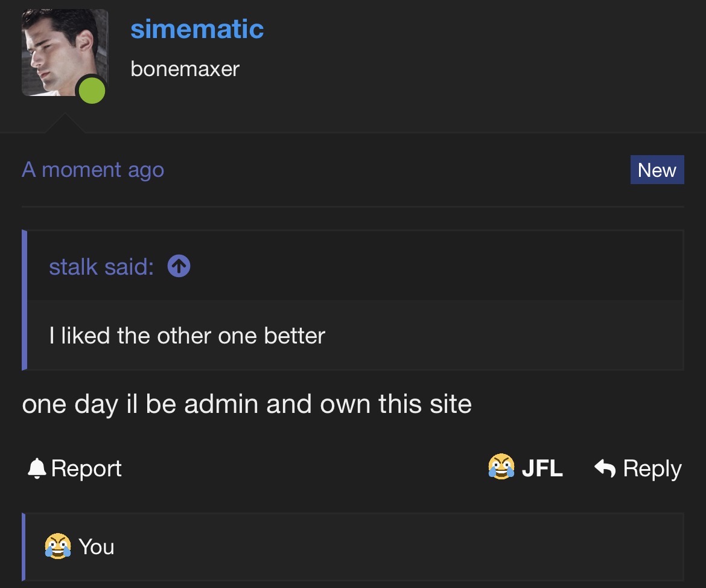Open the 'A moment ago' post permalink
This screenshot has width=706, height=588.
coord(93,170)
